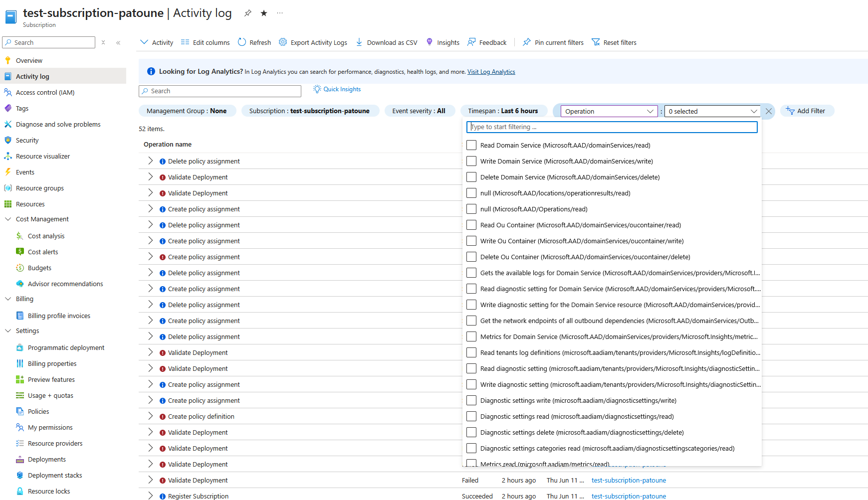The image size is (868, 500).
Task: Check Write Domain Service operation
Action: [x=471, y=161]
